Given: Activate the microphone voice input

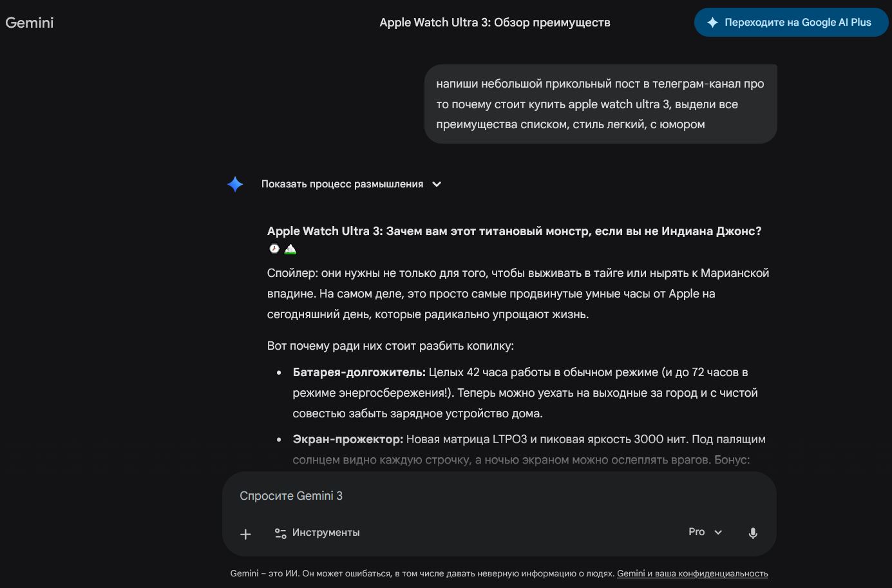Looking at the screenshot, I should 753,533.
